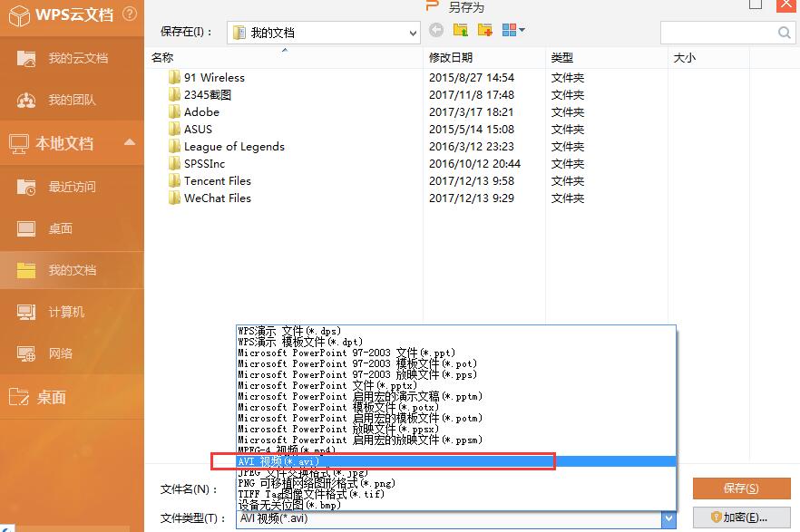Click the 加密 encryption button
The width and height of the screenshot is (800, 532).
pos(741,517)
